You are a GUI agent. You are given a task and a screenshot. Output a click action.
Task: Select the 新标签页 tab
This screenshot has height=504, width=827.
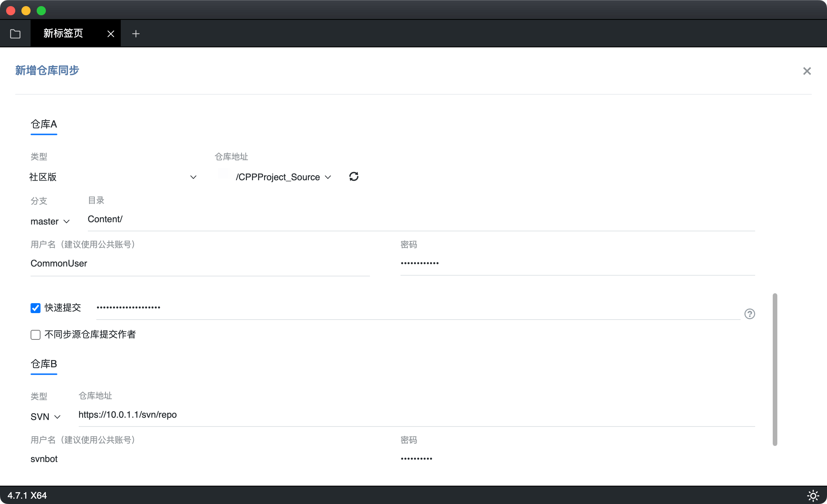[63, 34]
